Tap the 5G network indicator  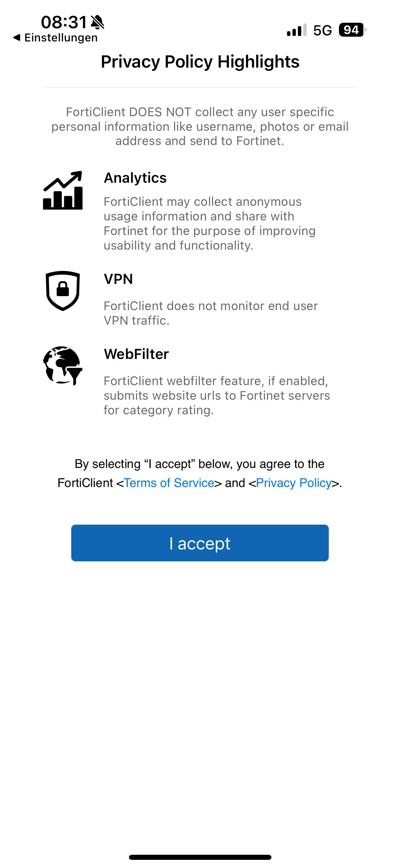tap(322, 30)
